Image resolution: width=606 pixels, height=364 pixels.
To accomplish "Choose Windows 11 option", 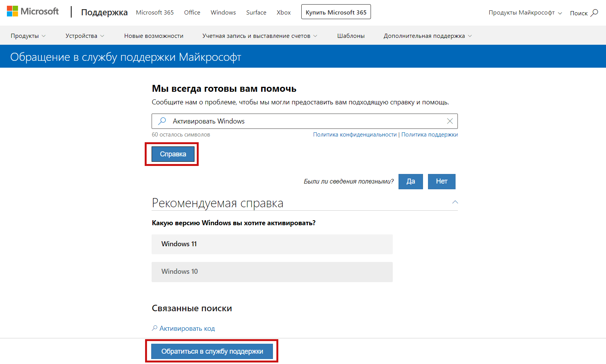I will 272,244.
